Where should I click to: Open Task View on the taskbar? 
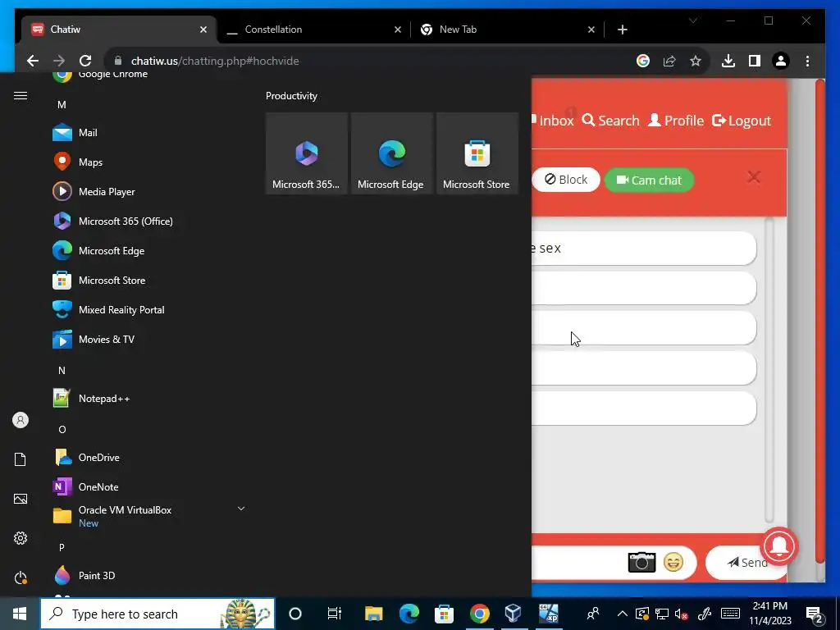335,614
